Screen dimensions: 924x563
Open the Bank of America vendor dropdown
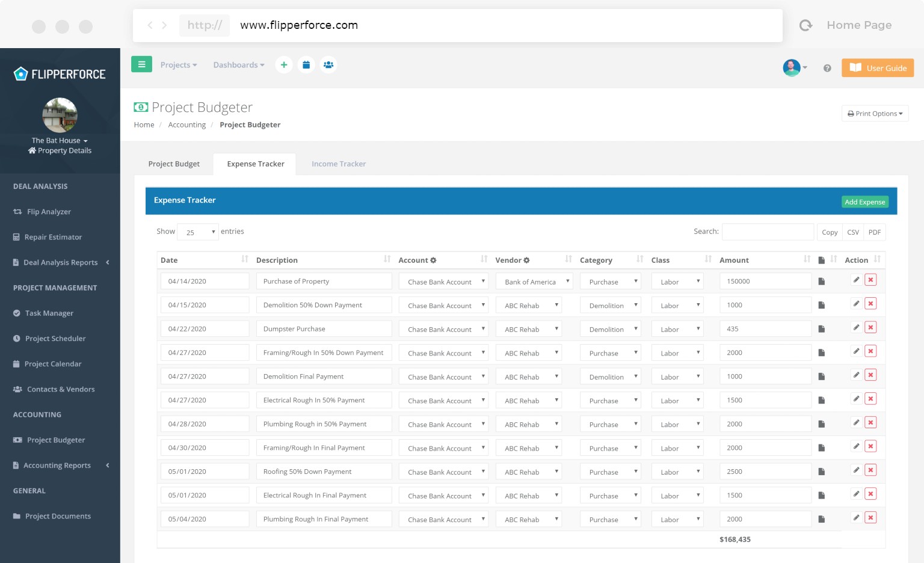pyautogui.click(x=534, y=281)
